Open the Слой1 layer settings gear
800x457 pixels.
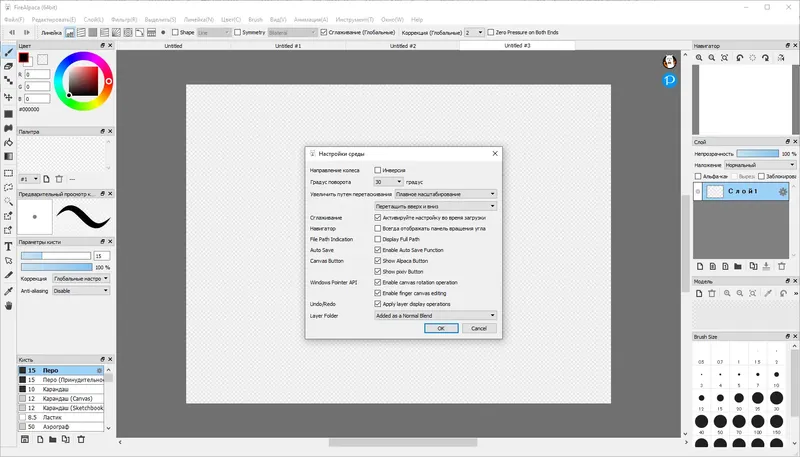point(783,192)
